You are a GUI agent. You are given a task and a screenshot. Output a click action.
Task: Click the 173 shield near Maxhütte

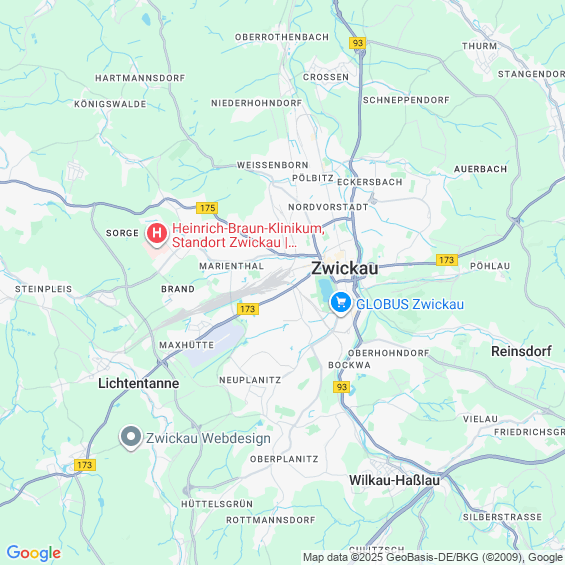point(248,309)
